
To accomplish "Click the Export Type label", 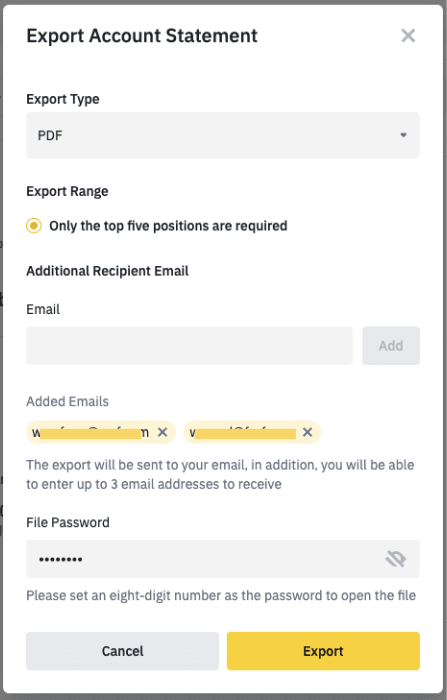I will 63,99.
